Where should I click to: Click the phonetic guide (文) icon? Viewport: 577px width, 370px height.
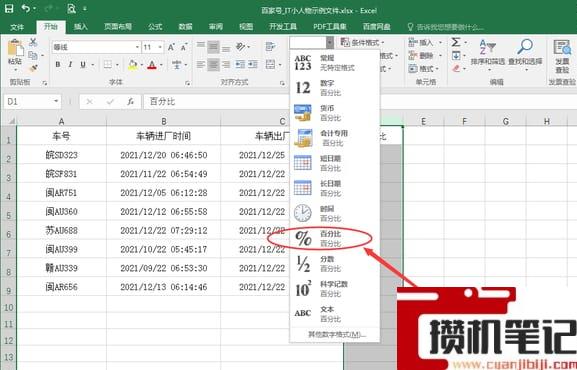[177, 64]
